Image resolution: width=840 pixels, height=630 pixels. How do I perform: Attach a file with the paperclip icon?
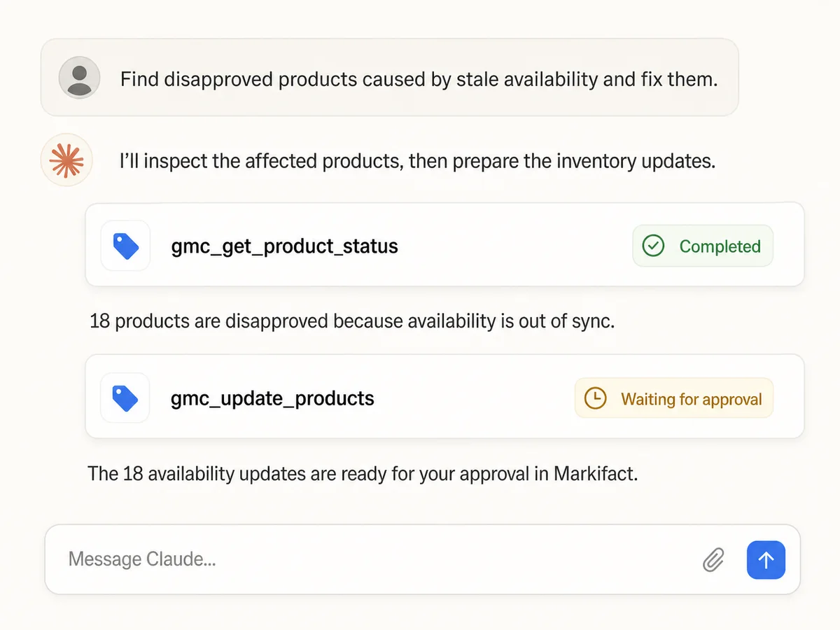point(713,560)
